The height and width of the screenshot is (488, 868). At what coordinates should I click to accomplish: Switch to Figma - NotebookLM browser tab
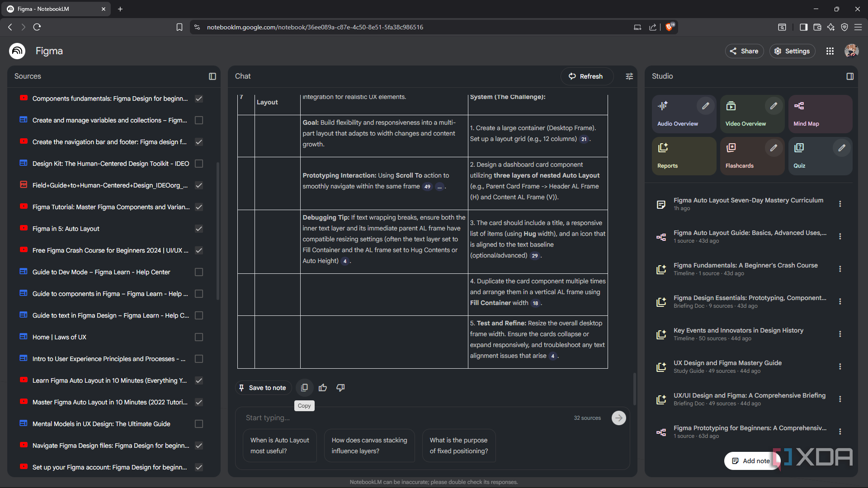(57, 9)
